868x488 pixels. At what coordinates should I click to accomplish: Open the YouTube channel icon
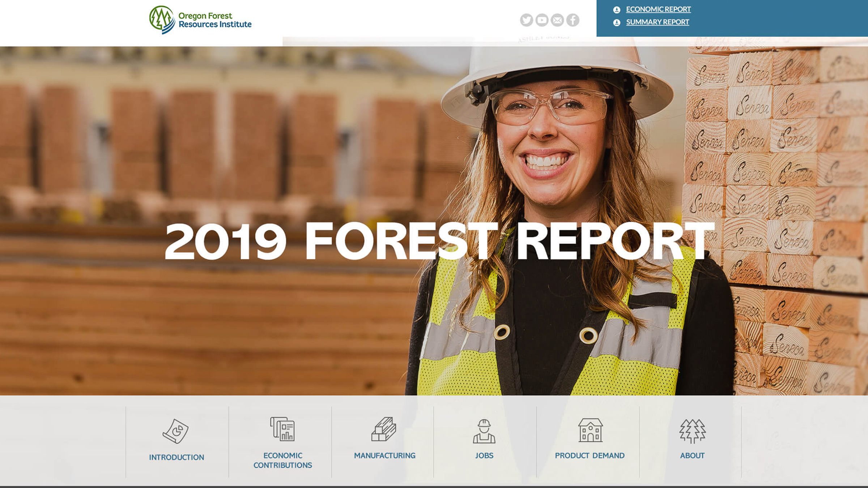[542, 21]
